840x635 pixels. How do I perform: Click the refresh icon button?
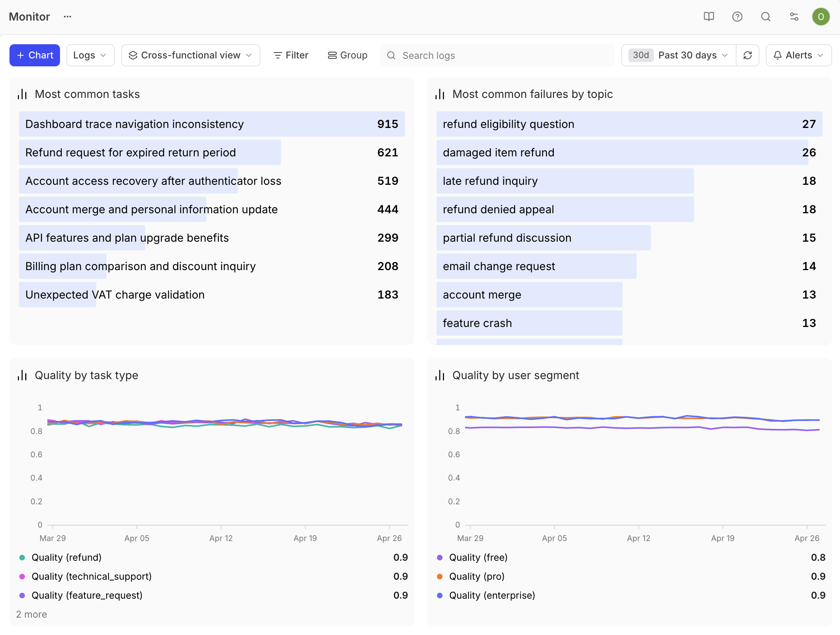pos(747,55)
